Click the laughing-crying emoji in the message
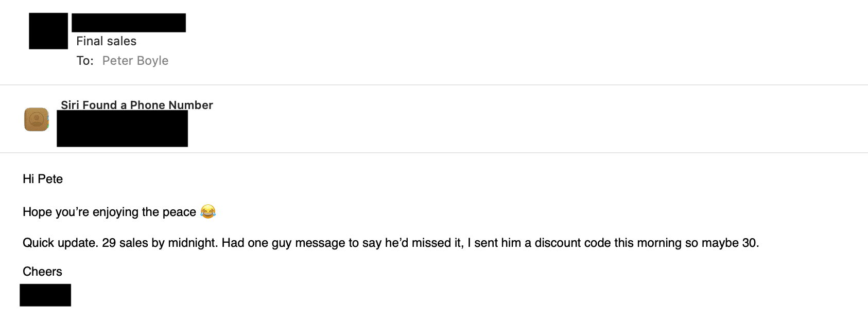 point(208,211)
